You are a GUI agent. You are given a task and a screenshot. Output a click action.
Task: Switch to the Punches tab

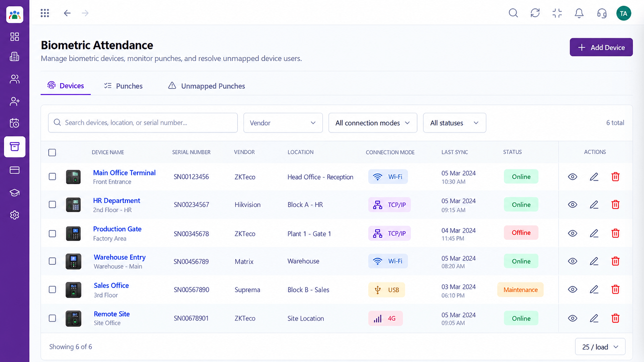click(123, 86)
